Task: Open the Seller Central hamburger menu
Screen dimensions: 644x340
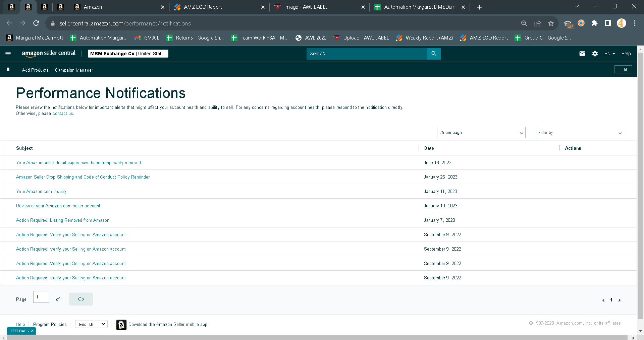Action: (8, 54)
